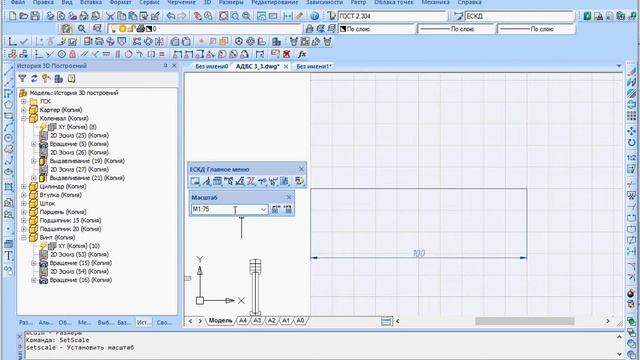Select Втулка (Копия) in the tree
Screen dimensions: 640x360
pyautogui.click(x=60, y=195)
